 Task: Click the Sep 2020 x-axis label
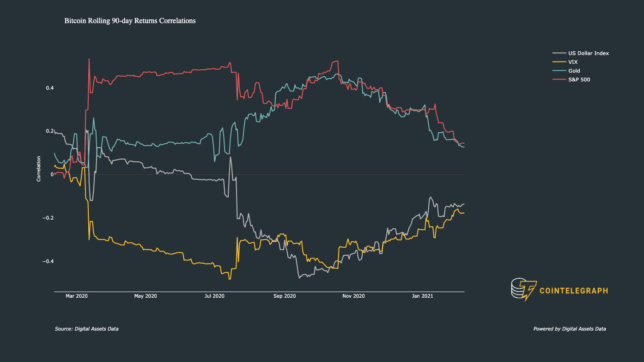pyautogui.click(x=285, y=296)
